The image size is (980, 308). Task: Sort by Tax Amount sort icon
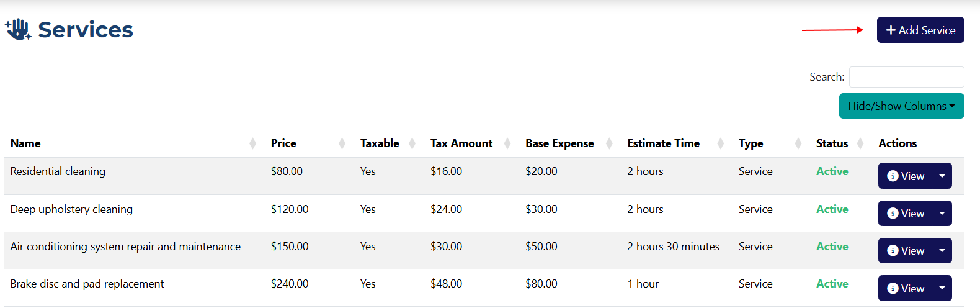tap(507, 143)
